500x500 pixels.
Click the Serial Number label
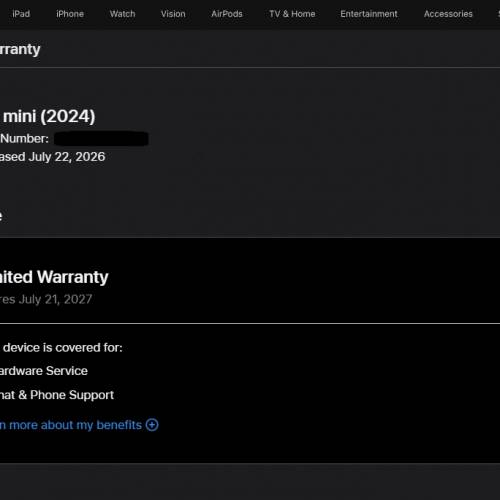[x=24, y=139]
